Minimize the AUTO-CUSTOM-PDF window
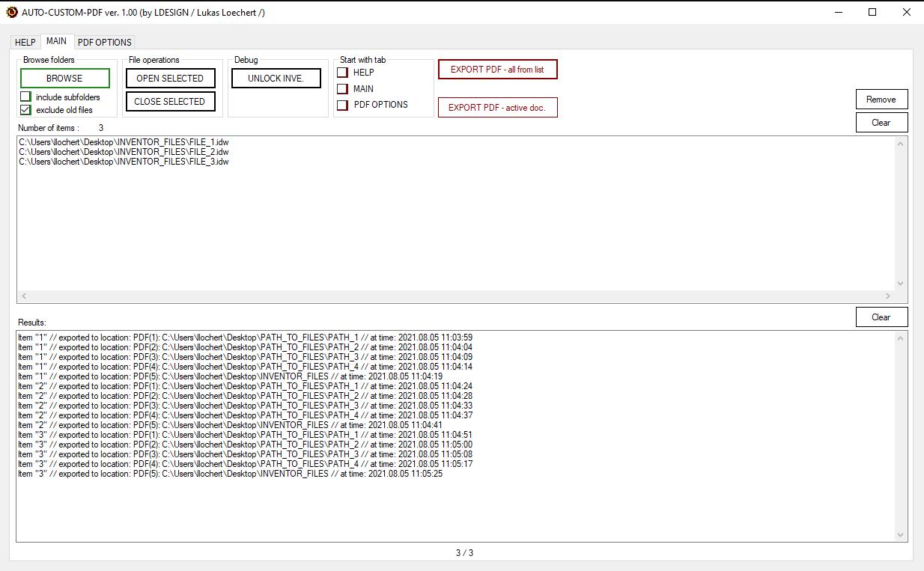Viewport: 924px width, 571px height. pos(838,12)
